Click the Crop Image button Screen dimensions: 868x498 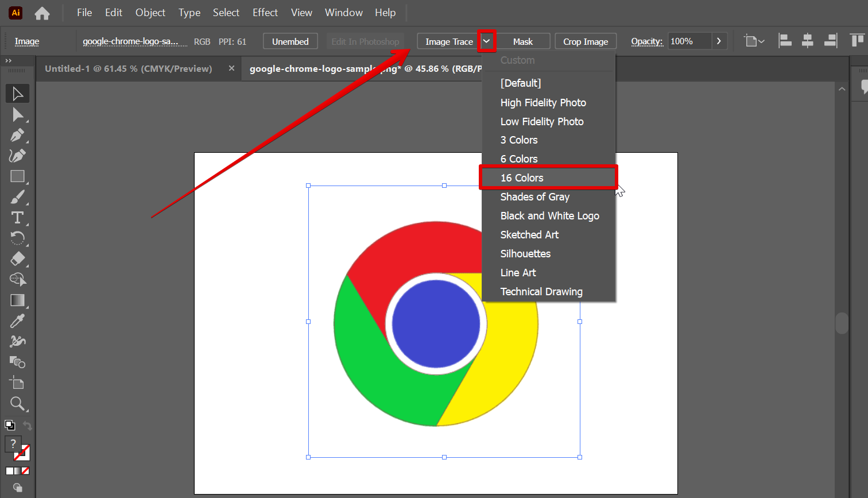point(586,41)
